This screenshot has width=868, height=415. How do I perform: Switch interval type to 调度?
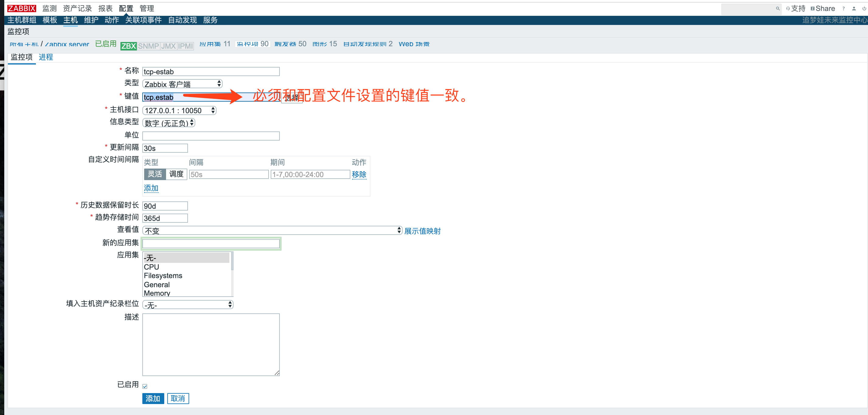coord(176,174)
